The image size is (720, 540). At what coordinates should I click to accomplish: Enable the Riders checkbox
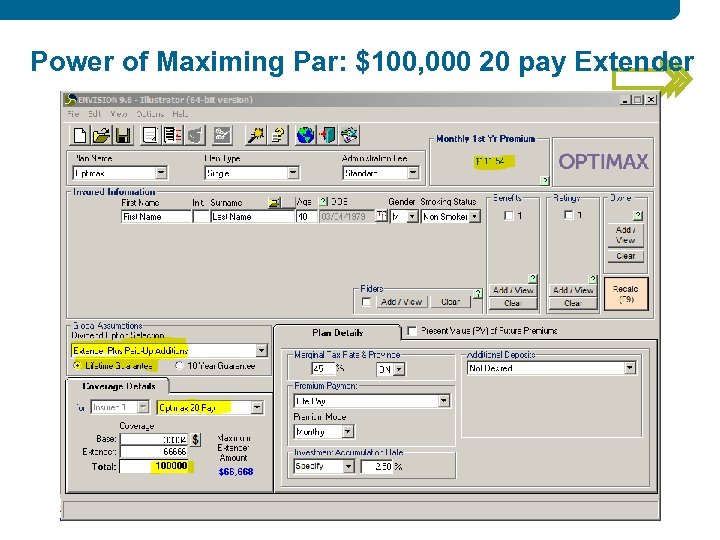point(366,302)
